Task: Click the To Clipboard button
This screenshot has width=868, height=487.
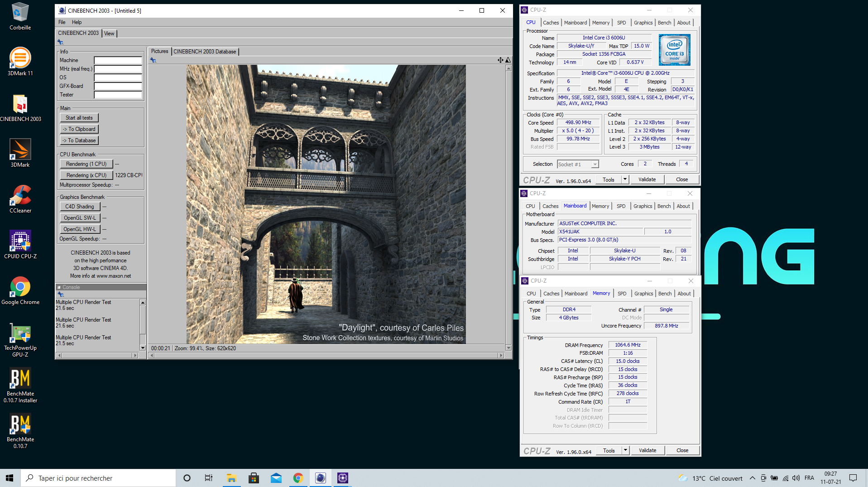Action: [x=79, y=129]
